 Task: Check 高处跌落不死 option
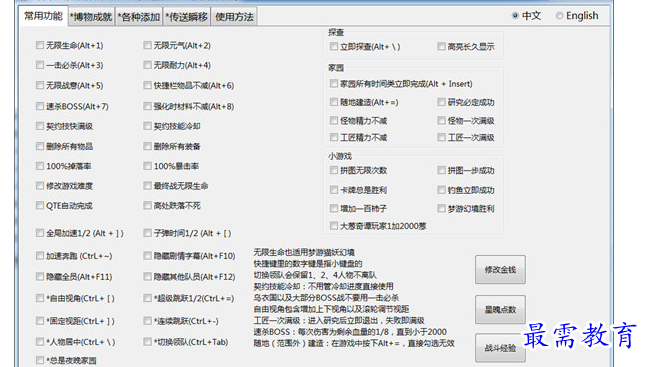[147, 205]
